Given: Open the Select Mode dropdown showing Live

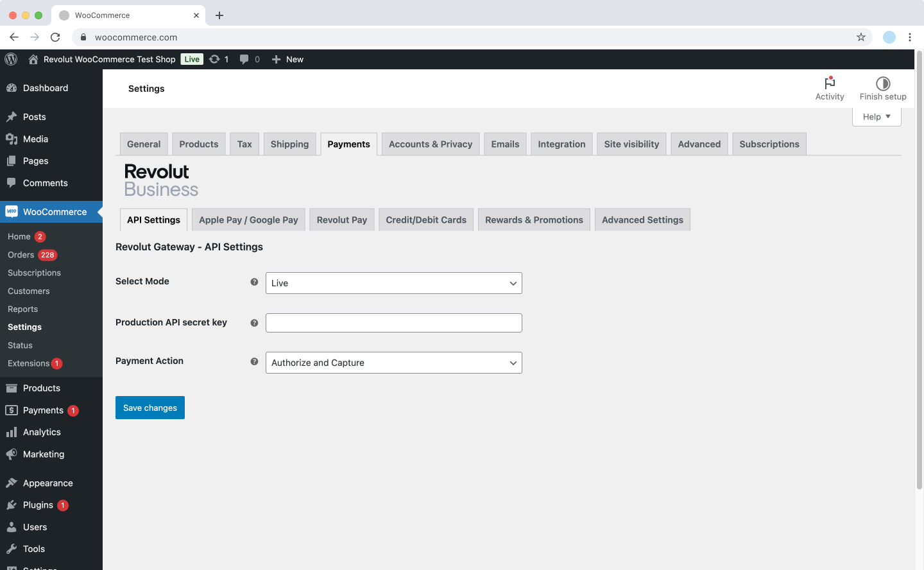Looking at the screenshot, I should pos(394,283).
